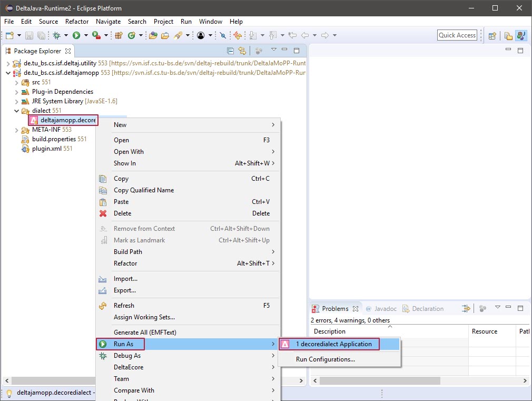Expand the src folder tree node
Image resolution: width=532 pixels, height=401 pixels.
click(16, 82)
